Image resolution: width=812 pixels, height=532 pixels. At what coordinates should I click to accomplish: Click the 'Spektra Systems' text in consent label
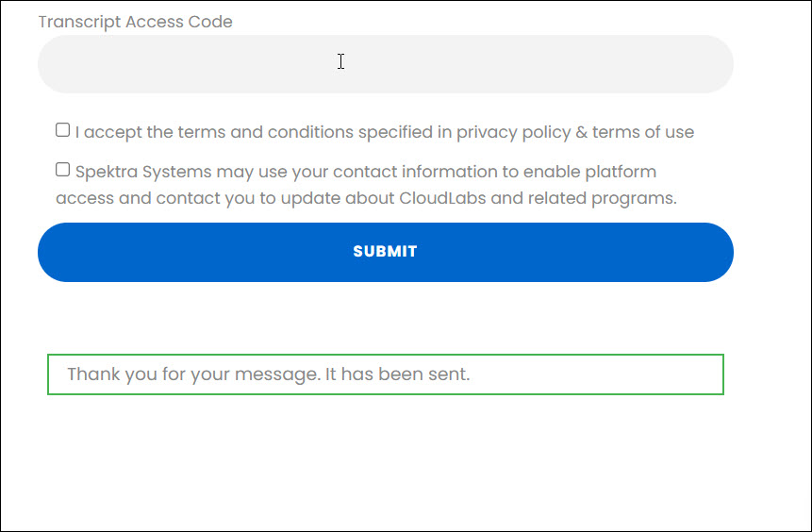[x=143, y=172]
